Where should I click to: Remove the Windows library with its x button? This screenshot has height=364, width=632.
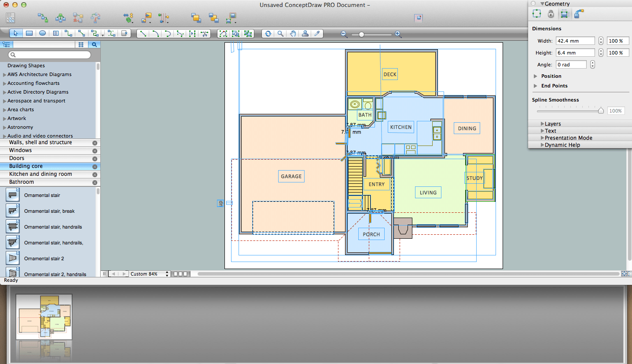[96, 150]
